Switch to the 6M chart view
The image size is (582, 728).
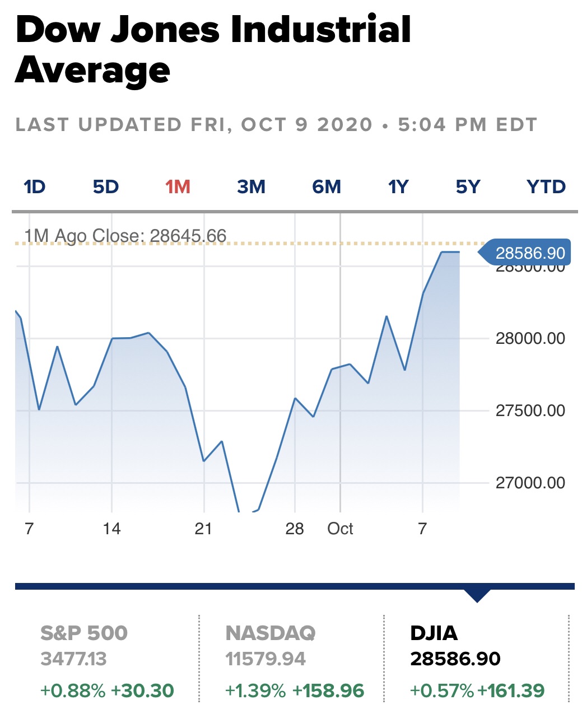327,186
